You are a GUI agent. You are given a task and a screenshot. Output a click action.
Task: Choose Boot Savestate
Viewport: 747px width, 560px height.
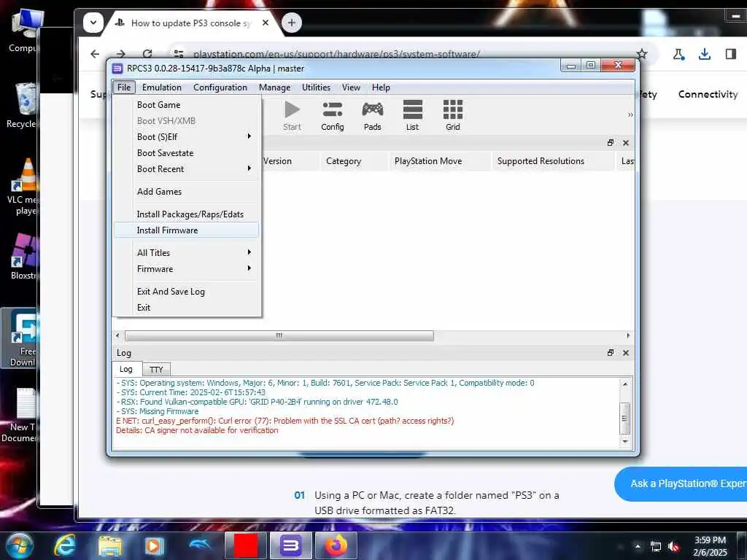point(187,153)
